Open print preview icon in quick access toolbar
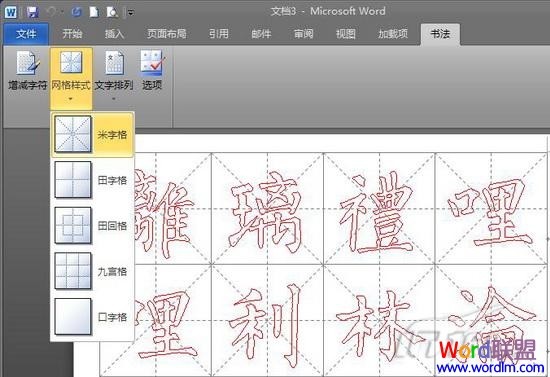This screenshot has height=377, width=550. [112, 12]
